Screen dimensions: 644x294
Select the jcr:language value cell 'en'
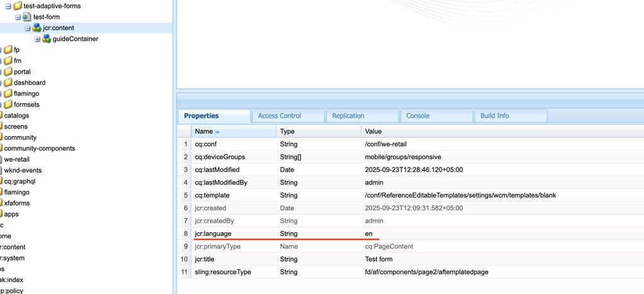click(x=369, y=234)
